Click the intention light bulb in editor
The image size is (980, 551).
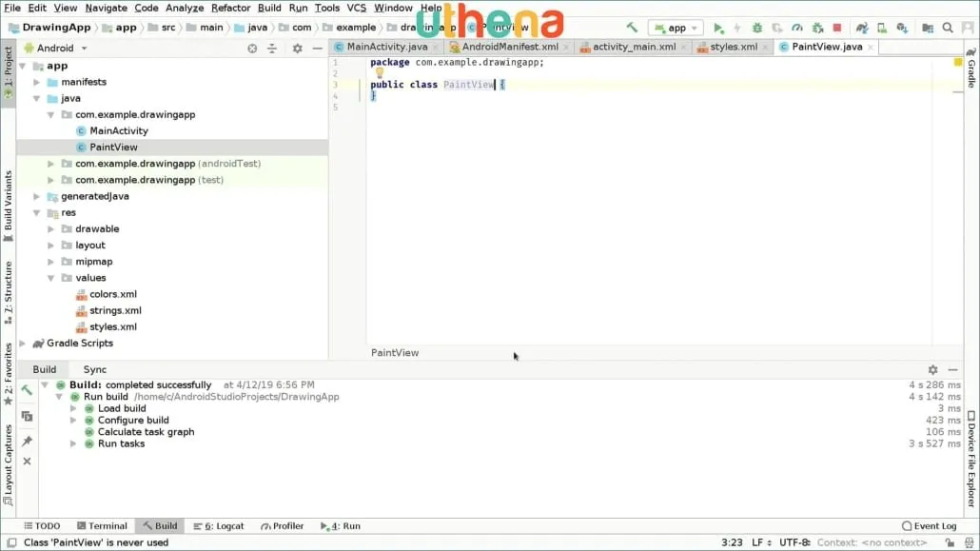[380, 72]
